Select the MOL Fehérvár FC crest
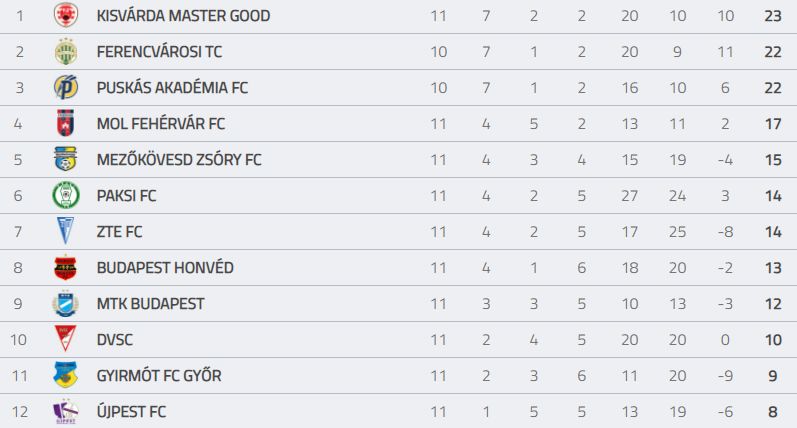 (66, 124)
